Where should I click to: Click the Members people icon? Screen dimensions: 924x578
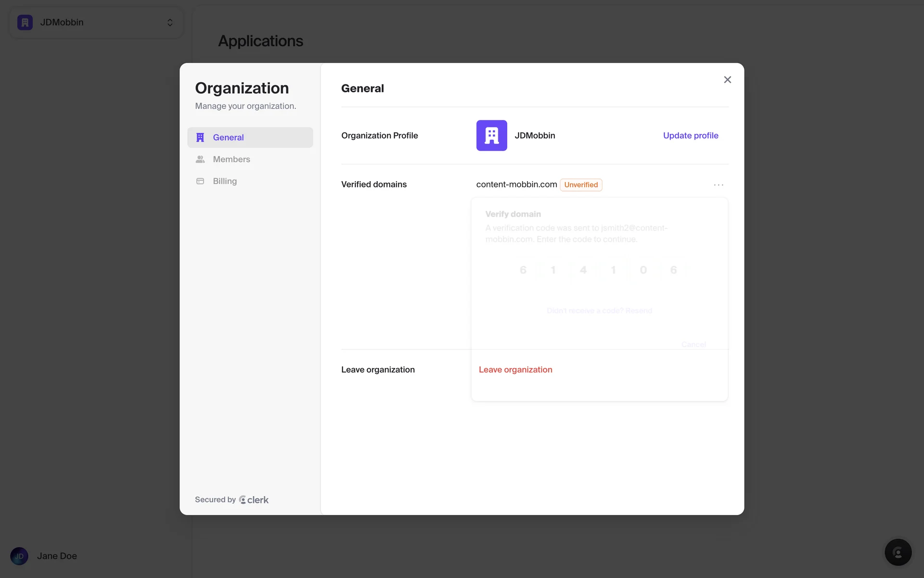click(x=200, y=159)
